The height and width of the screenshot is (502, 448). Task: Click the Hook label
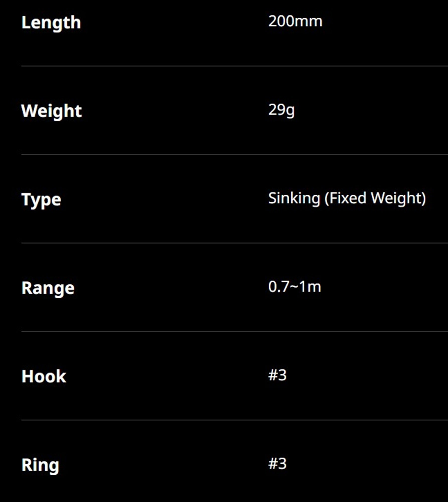[44, 376]
